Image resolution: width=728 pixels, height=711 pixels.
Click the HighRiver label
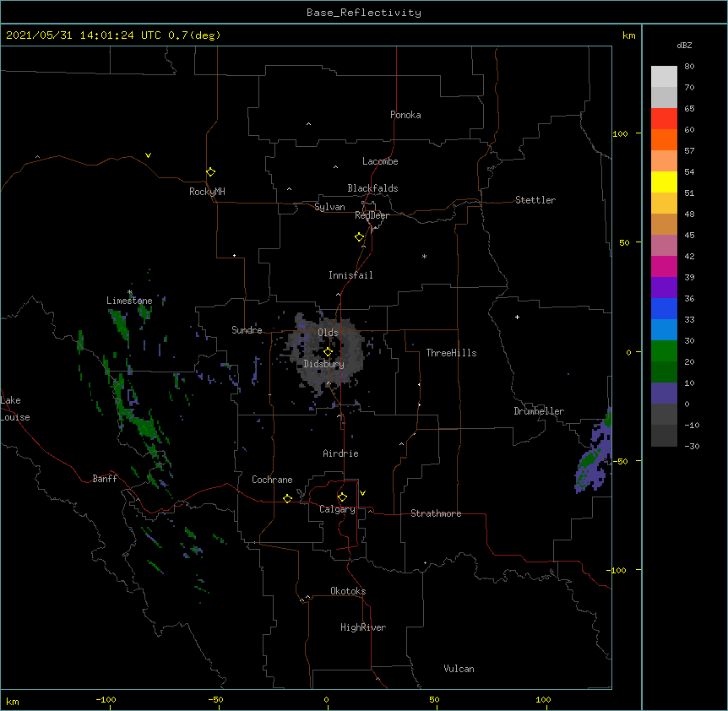tap(363, 627)
